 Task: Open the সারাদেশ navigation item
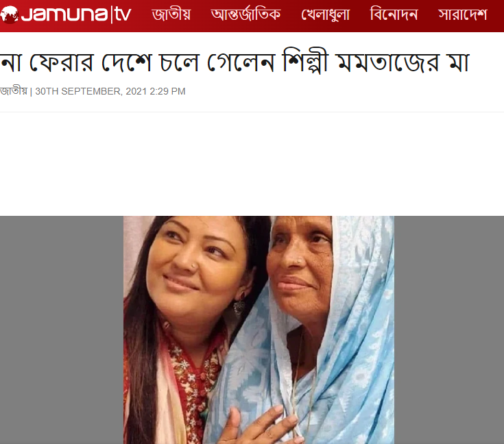pyautogui.click(x=463, y=15)
